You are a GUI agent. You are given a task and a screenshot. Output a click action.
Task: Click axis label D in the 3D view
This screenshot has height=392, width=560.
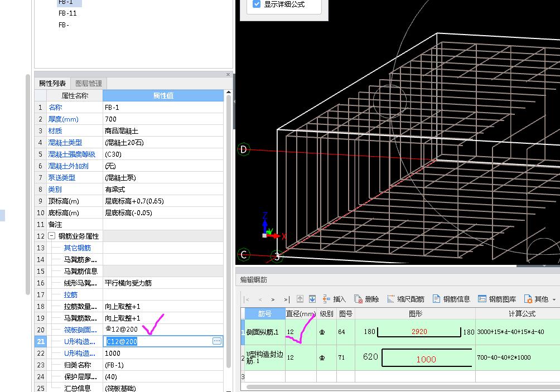tap(244, 149)
